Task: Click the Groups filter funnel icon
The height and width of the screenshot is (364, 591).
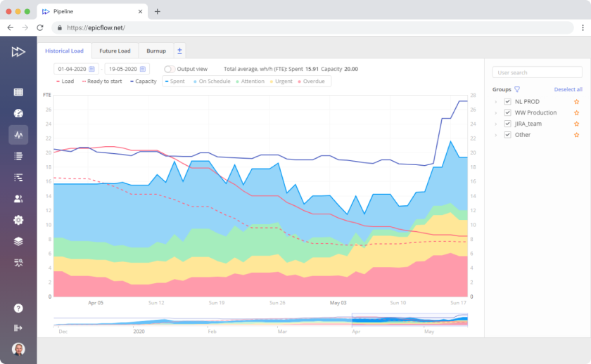Action: 517,90
